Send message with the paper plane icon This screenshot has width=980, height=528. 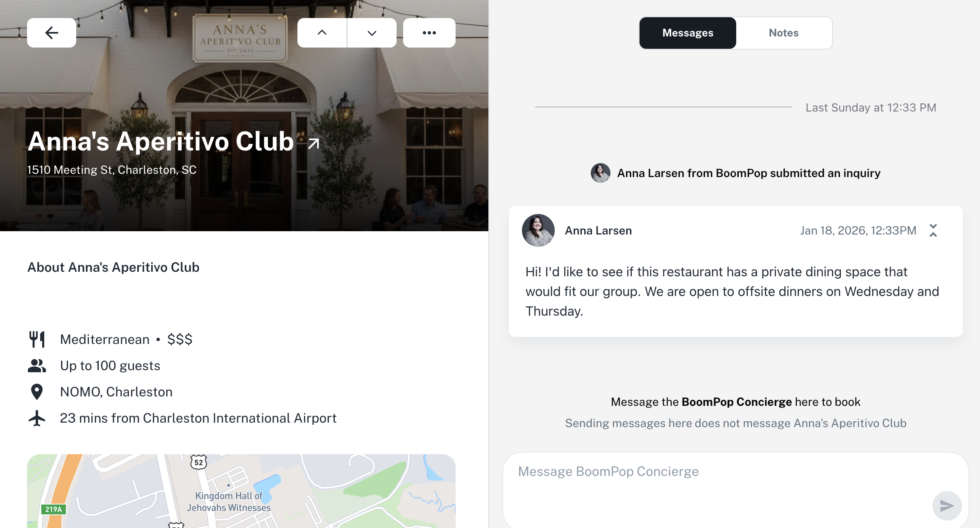(x=947, y=505)
